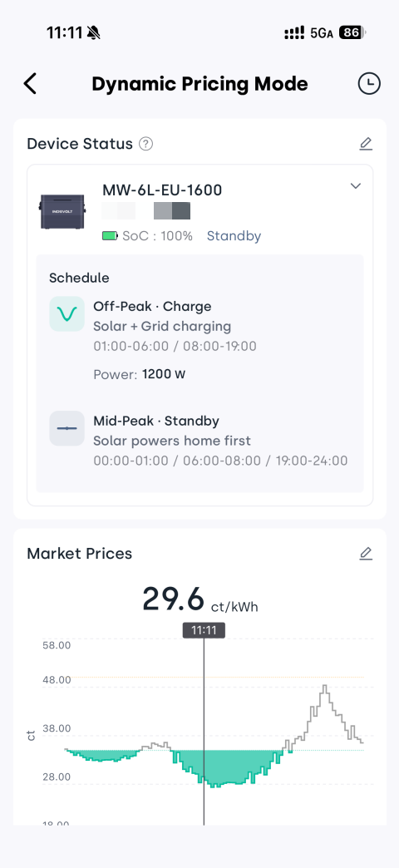399x868 pixels.
Task: Tap the 29.6 ct/kWh price readout
Action: pos(200,599)
